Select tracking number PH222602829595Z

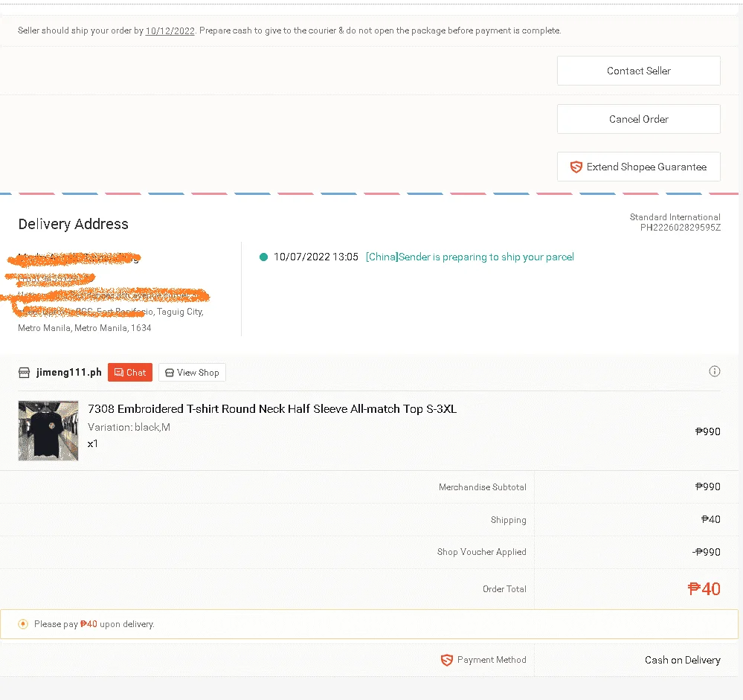680,228
